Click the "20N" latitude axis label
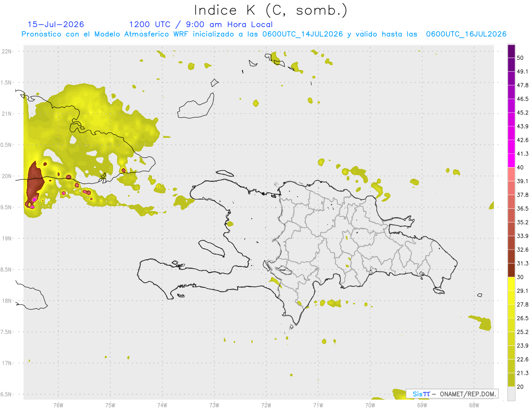Image resolution: width=532 pixels, height=411 pixels. pyautogui.click(x=8, y=176)
